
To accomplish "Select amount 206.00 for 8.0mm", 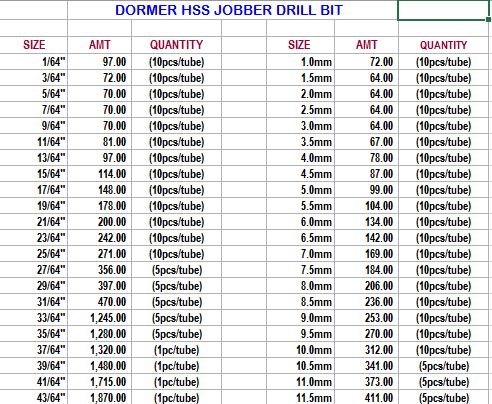I will point(366,286).
